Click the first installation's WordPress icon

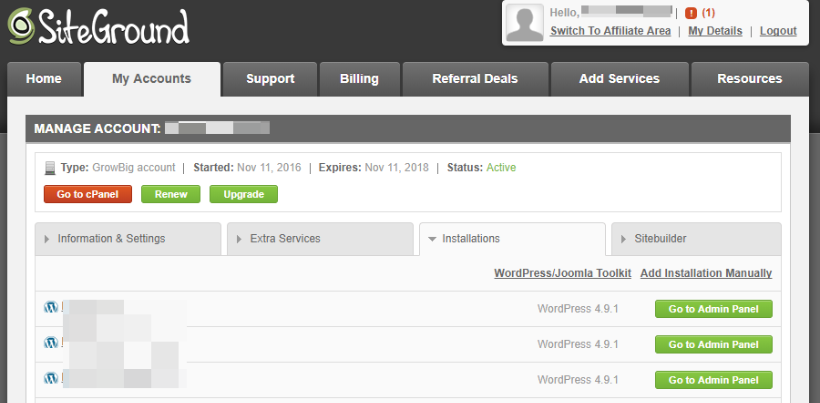[51, 307]
